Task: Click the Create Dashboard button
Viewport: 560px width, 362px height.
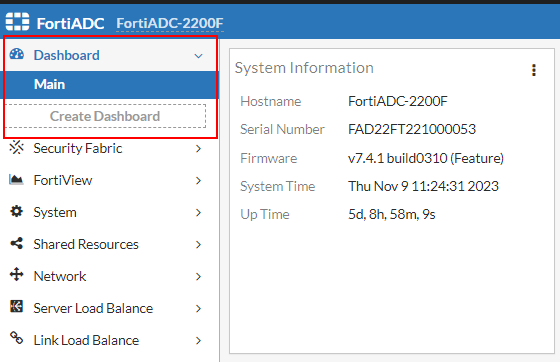Action: 105,116
